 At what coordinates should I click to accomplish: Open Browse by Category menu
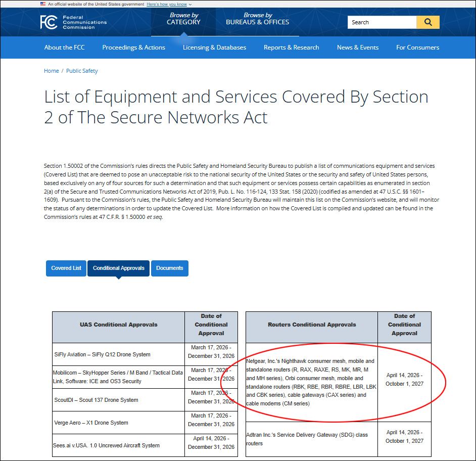tap(183, 19)
